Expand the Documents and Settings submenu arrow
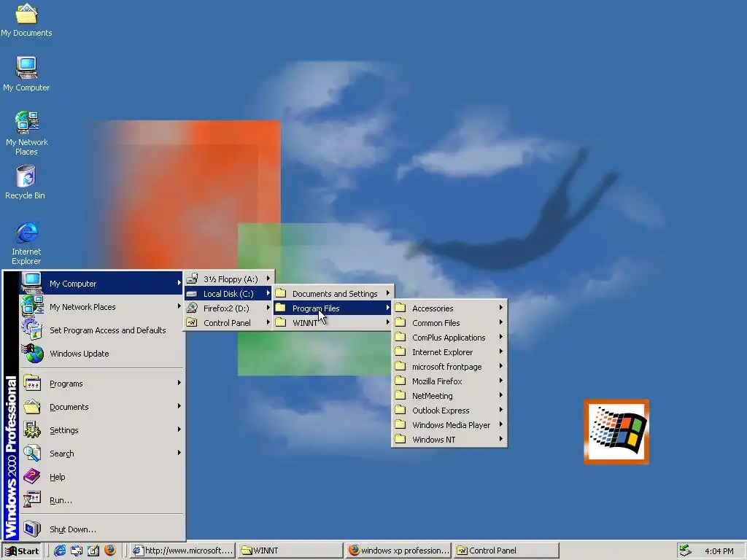This screenshot has height=560, width=747. (x=388, y=293)
